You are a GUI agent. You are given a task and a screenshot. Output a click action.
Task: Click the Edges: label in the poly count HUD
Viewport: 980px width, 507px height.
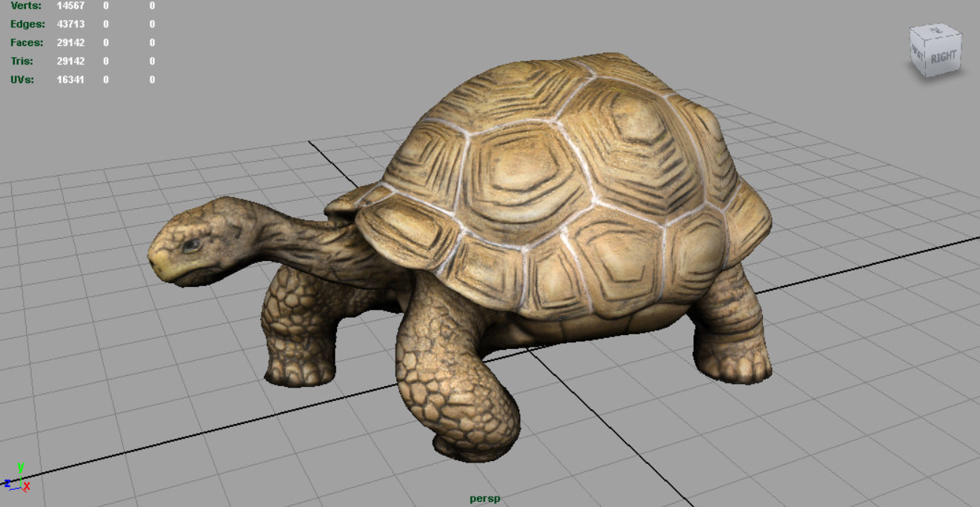coord(27,24)
